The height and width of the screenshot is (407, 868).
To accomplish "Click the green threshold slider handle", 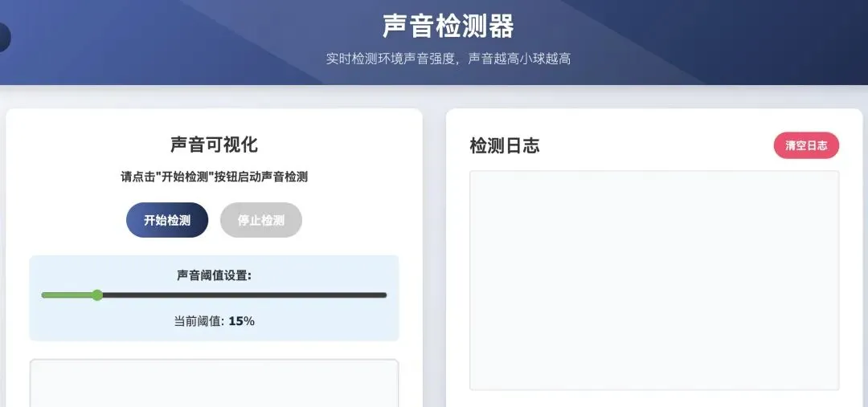I will (x=97, y=295).
